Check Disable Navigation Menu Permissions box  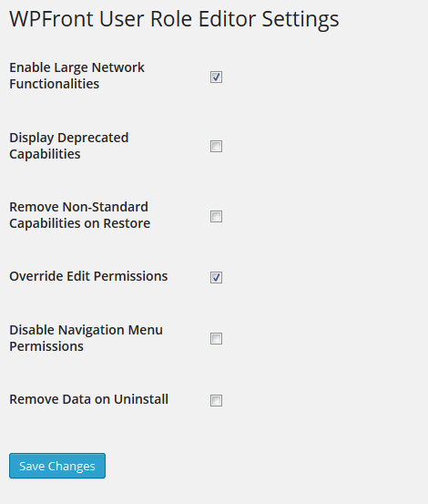(216, 338)
